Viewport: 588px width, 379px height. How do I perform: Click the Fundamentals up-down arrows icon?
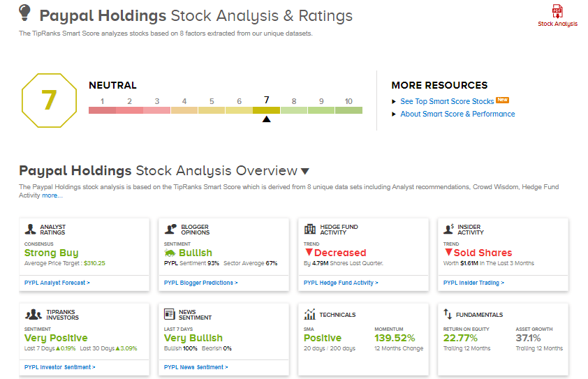coord(448,313)
